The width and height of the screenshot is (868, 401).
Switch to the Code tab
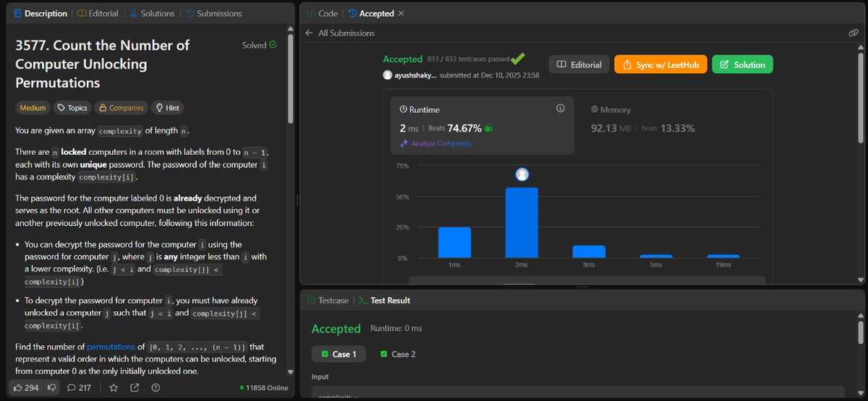tap(322, 13)
